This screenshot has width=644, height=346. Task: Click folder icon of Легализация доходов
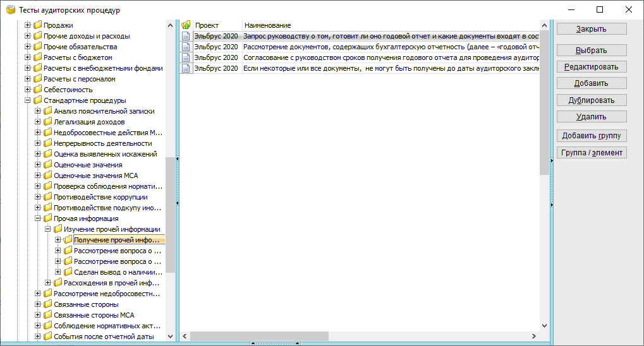48,121
